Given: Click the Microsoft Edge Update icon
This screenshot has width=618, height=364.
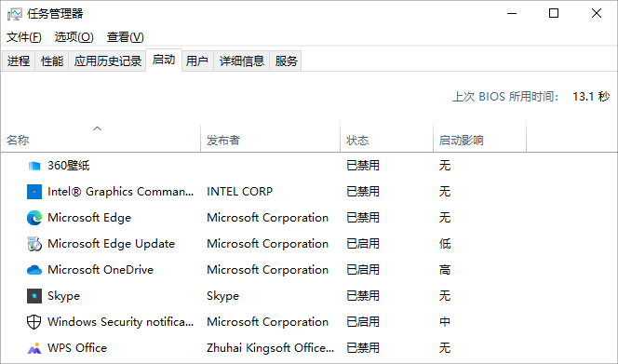Looking at the screenshot, I should coord(34,244).
